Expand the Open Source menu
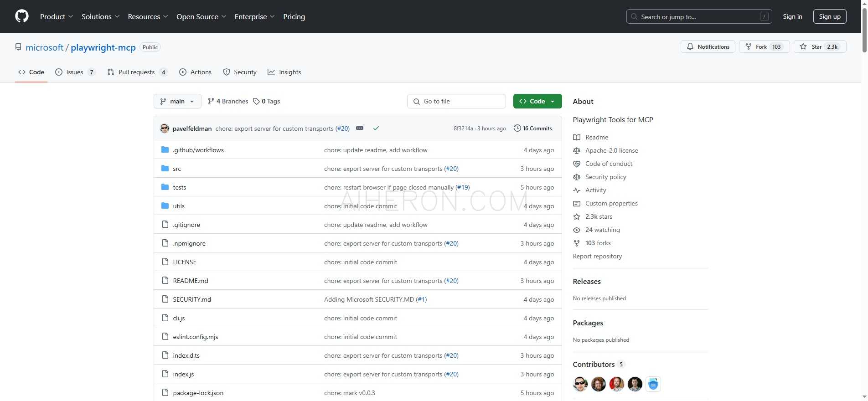Image resolution: width=868 pixels, height=401 pixels. coord(201,16)
